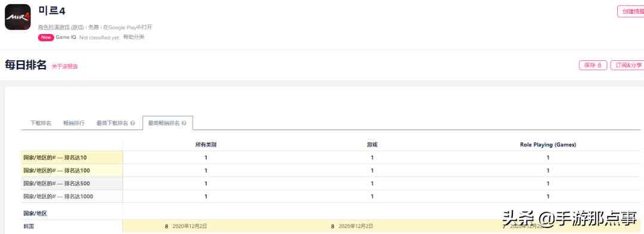This screenshot has height=234, width=644.
Task: Click the 韩国 country row label
Action: [29, 226]
